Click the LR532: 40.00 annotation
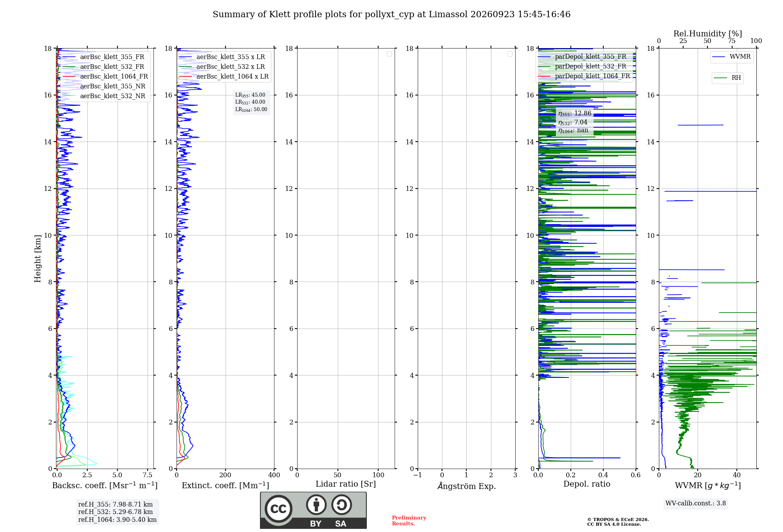The width and height of the screenshot is (783, 532). pos(250,102)
